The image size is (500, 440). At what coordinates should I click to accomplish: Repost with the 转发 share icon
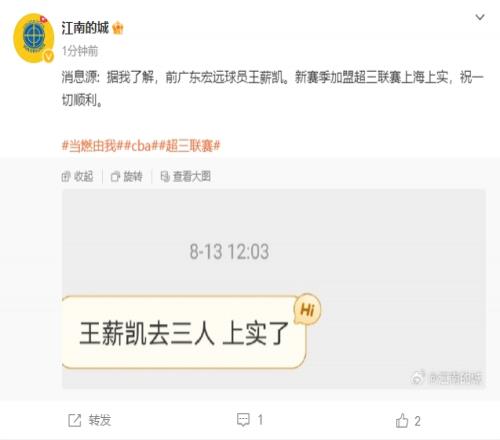pos(75,420)
